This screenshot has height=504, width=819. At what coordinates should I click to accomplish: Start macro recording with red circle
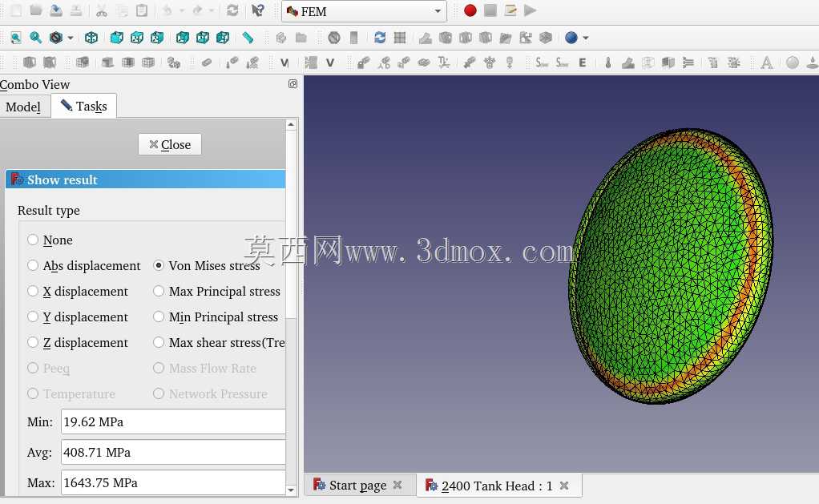pyautogui.click(x=470, y=10)
